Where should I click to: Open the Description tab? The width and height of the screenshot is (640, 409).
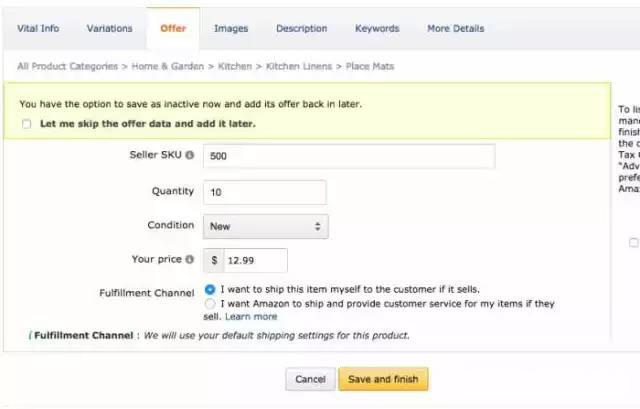[x=301, y=29]
